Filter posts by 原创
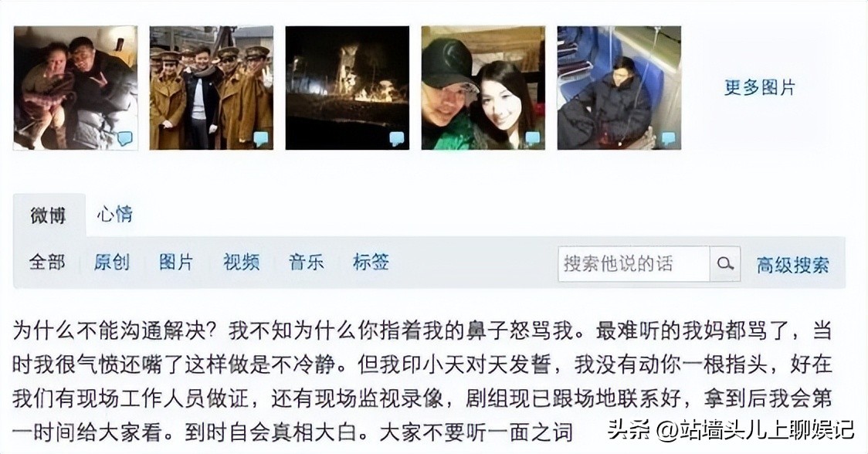The width and height of the screenshot is (868, 454). tap(112, 262)
